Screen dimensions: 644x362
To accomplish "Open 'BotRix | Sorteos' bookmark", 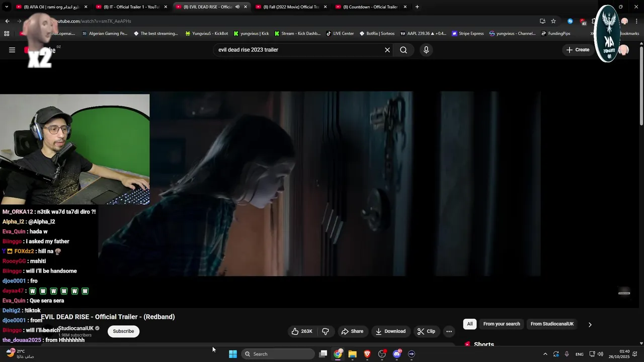I will click(377, 34).
